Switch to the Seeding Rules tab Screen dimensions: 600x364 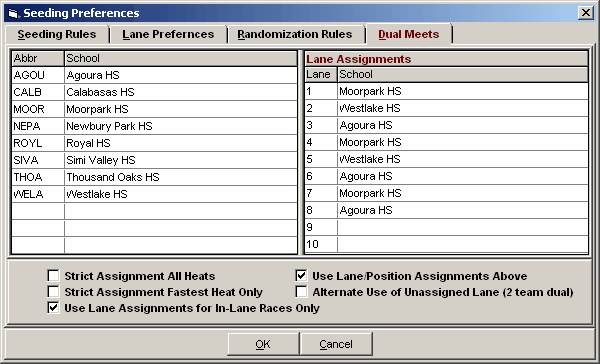(57, 34)
